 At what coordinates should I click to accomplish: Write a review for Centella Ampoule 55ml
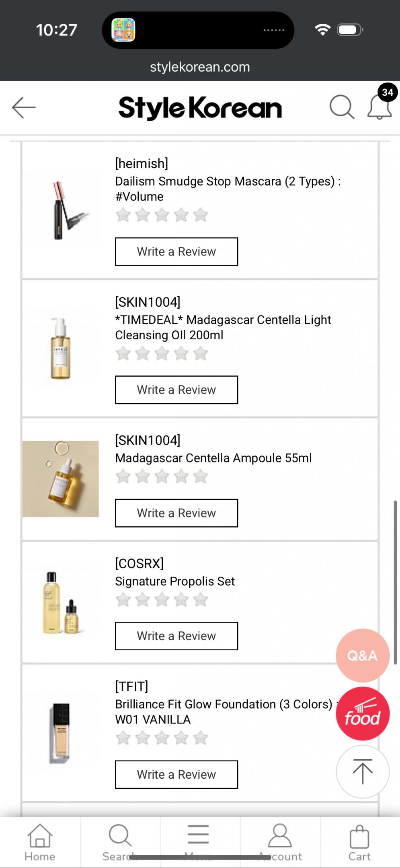tap(176, 513)
